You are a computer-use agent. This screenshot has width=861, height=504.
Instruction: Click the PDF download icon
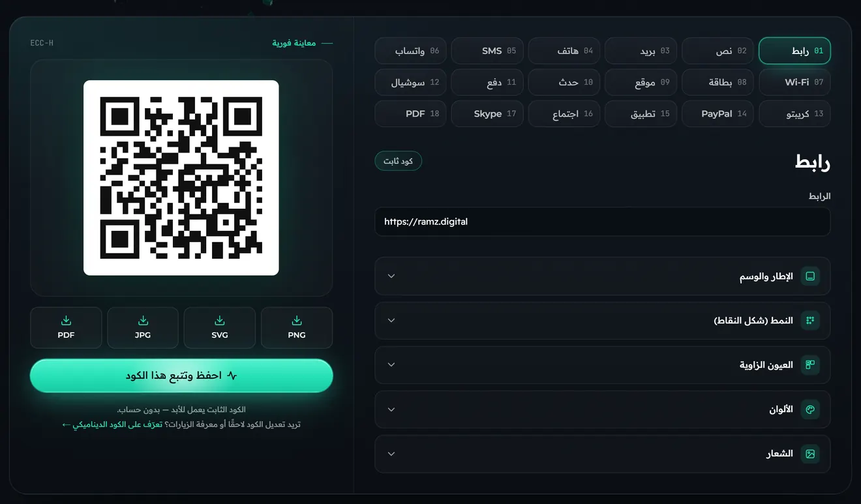(x=66, y=320)
